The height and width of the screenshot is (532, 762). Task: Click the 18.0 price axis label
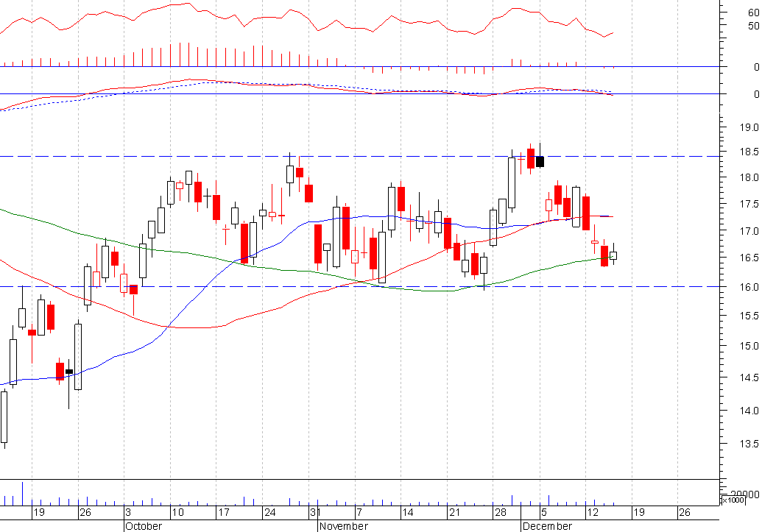click(x=749, y=178)
